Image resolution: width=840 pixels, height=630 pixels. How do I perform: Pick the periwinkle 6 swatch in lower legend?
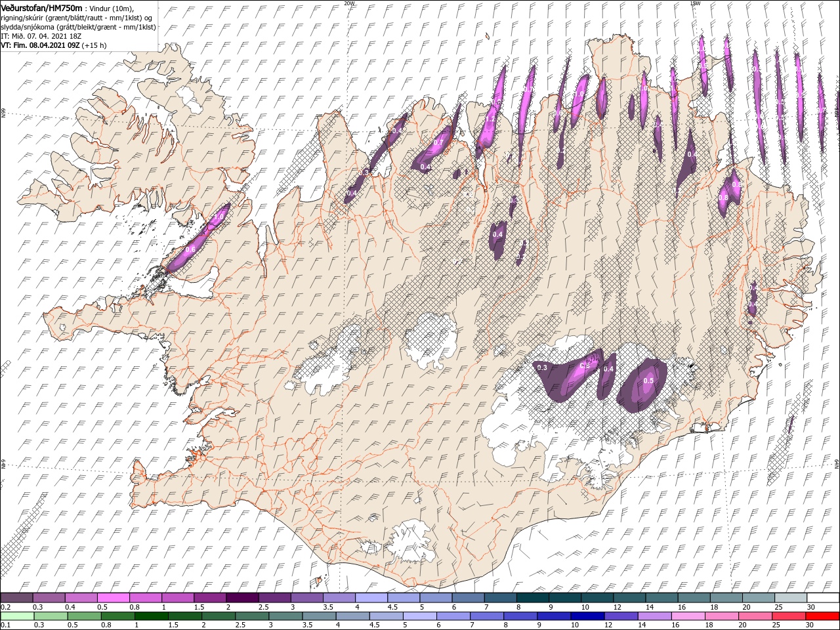tap(452, 616)
